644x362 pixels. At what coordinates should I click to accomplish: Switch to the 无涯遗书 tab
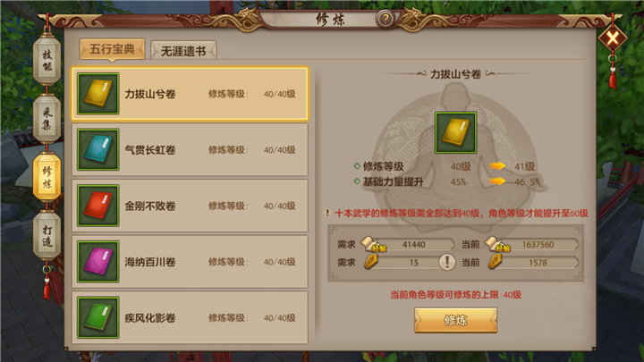tap(183, 51)
